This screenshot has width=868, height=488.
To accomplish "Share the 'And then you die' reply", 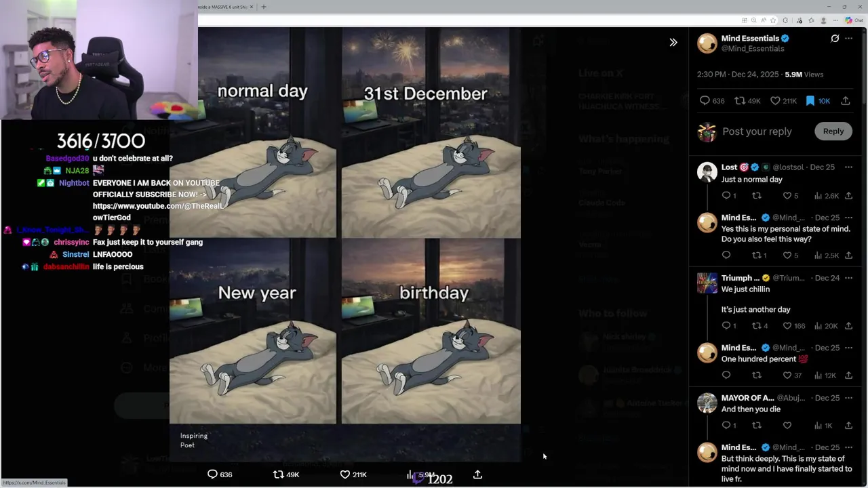I will (x=848, y=426).
